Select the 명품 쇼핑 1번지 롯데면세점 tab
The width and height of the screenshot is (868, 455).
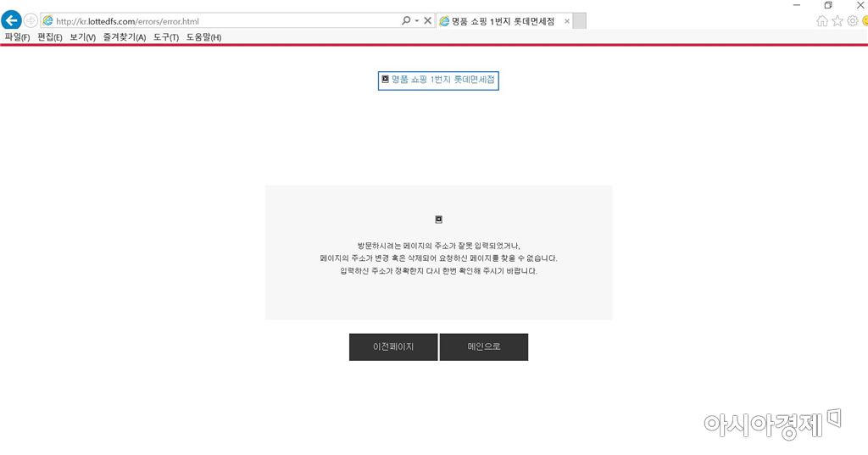[503, 21]
